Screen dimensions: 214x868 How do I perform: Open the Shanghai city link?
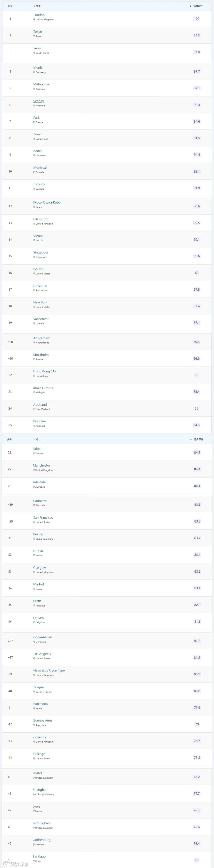40,790
